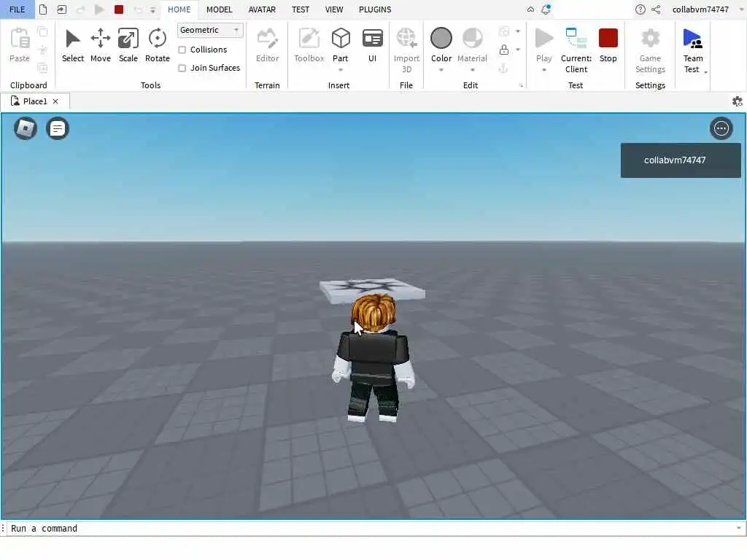
Task: Expand the Lock tool dropdown arrow
Action: [518, 50]
